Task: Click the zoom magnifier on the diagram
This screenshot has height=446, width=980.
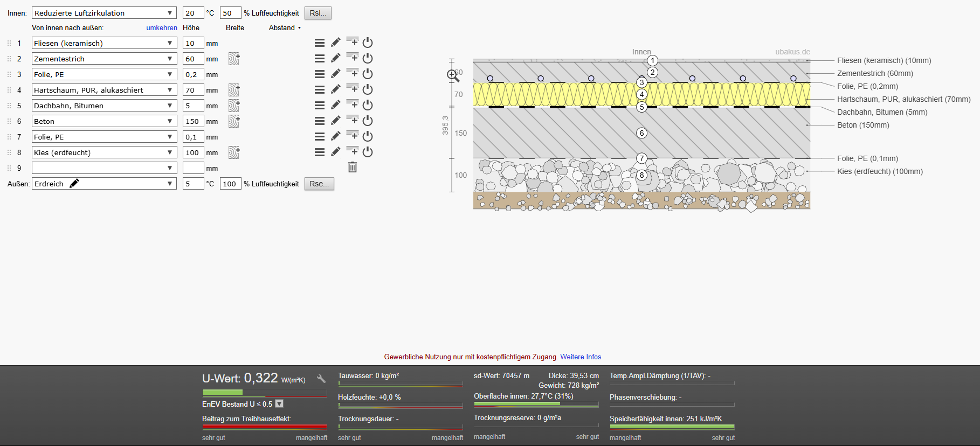Action: (453, 76)
